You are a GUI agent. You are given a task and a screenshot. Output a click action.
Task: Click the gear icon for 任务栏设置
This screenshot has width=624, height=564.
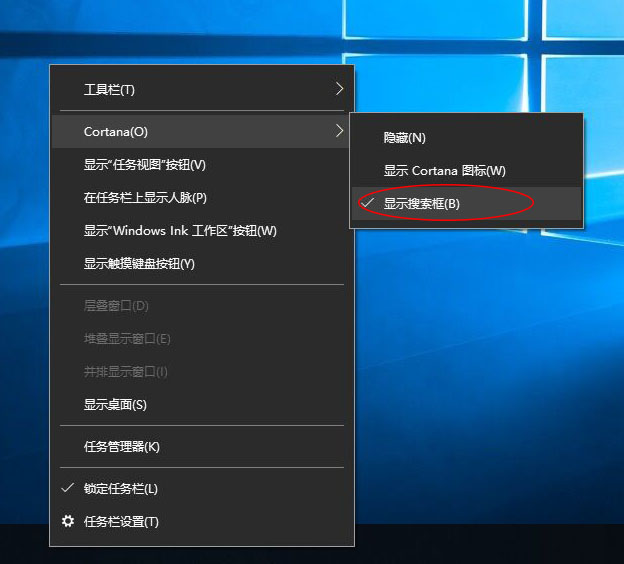coord(68,521)
